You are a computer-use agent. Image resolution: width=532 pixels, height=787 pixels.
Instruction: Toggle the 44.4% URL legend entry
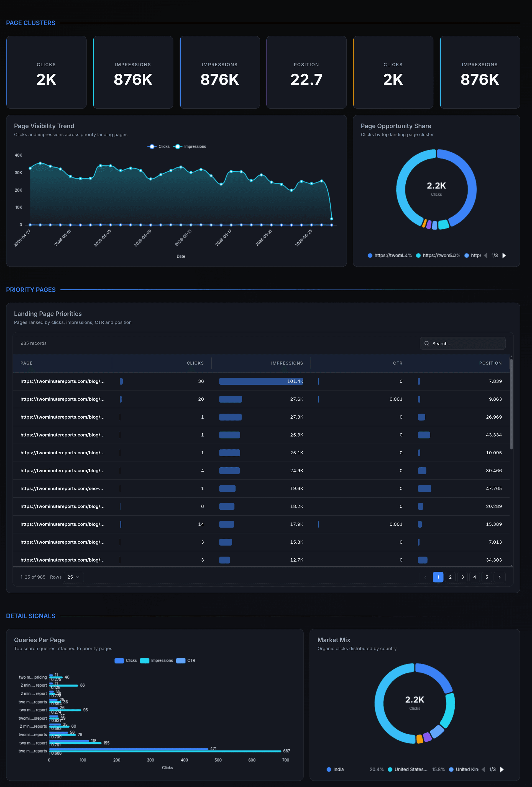(x=390, y=255)
